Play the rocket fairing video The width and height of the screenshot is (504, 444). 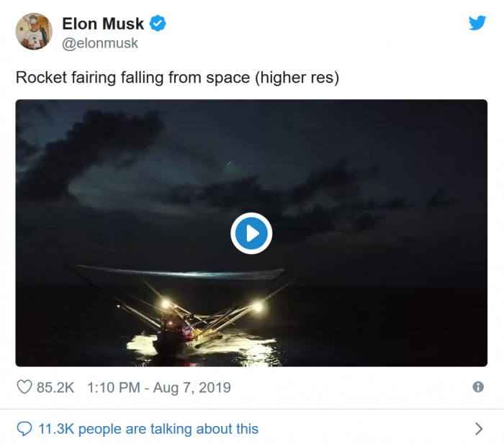pos(251,233)
